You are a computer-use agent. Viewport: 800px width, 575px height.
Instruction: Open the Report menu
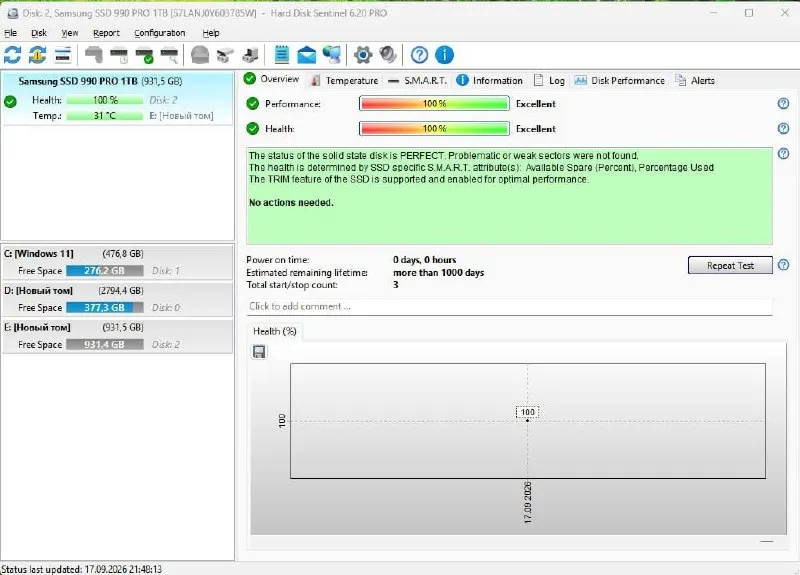106,33
